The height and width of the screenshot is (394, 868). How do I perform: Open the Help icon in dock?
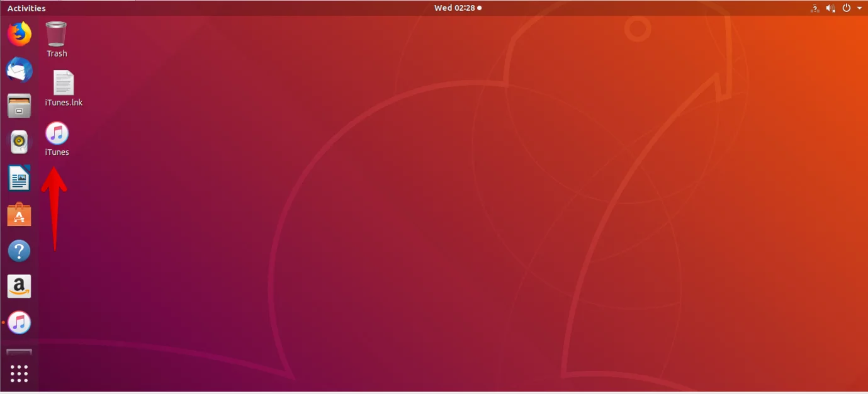tap(20, 251)
